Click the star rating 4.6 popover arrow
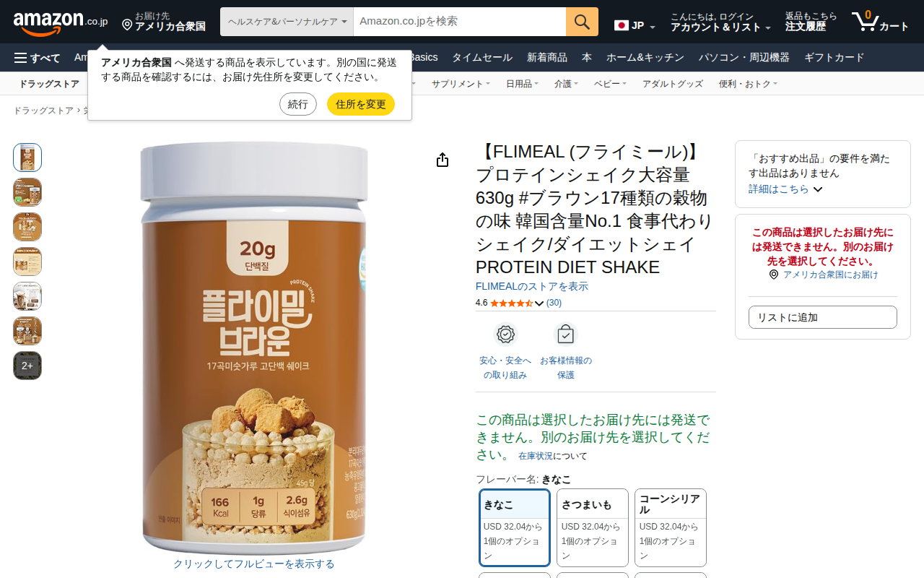The image size is (924, 578). tap(539, 303)
